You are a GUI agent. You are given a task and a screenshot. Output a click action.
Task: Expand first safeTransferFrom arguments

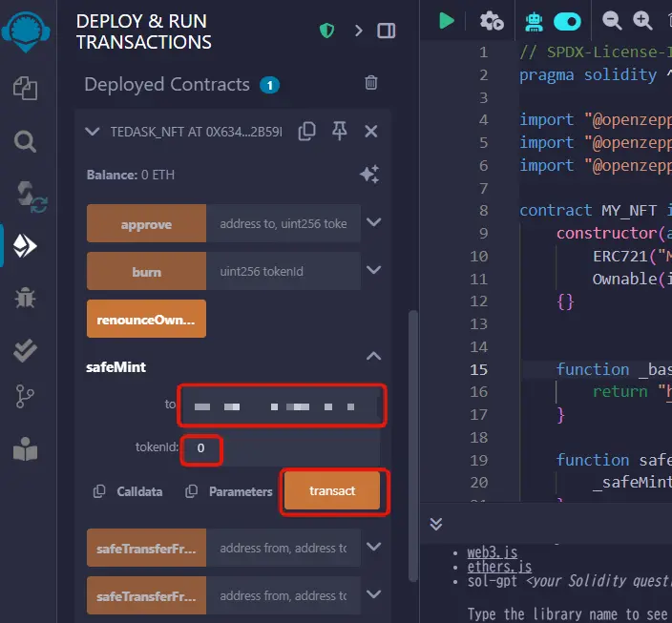click(x=374, y=547)
